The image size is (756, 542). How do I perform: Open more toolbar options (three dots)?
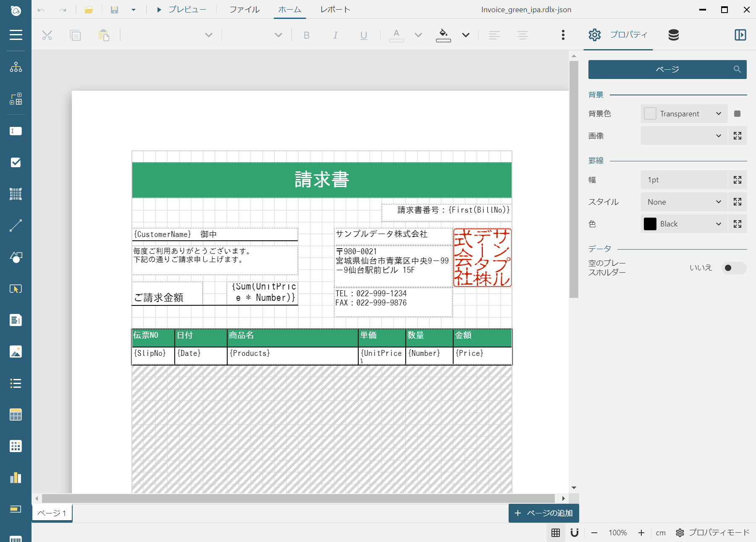point(563,35)
